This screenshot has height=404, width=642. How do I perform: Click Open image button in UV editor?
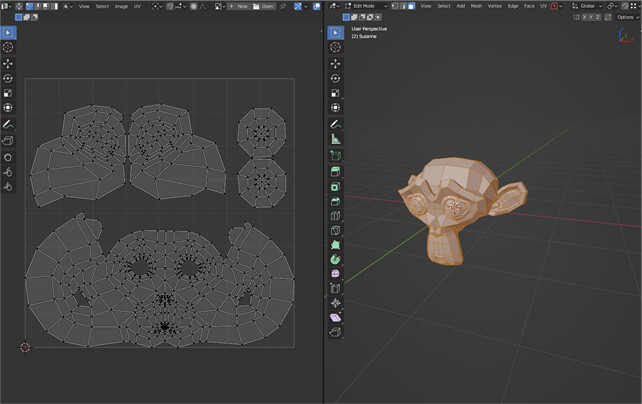click(x=263, y=7)
